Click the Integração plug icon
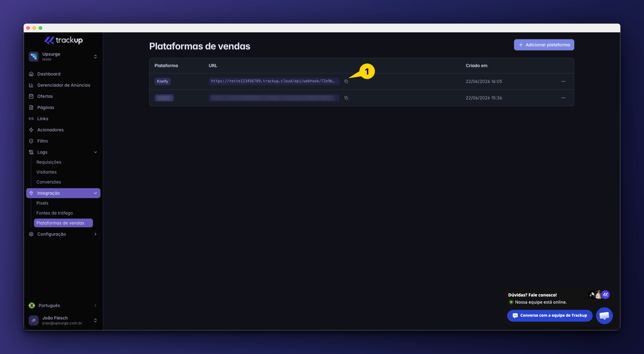Screen dimensions: 644x354 point(31,193)
